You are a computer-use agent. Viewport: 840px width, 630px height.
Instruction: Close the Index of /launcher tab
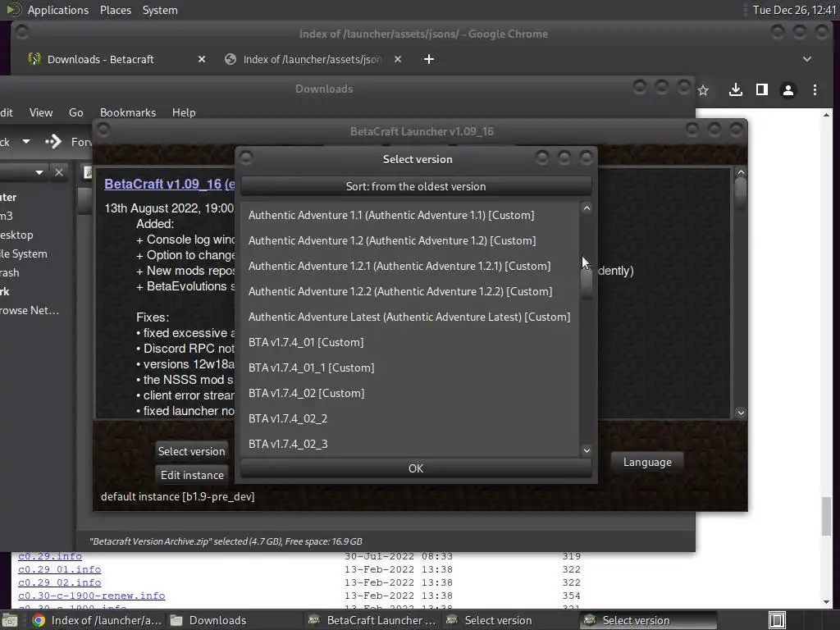pyautogui.click(x=398, y=59)
